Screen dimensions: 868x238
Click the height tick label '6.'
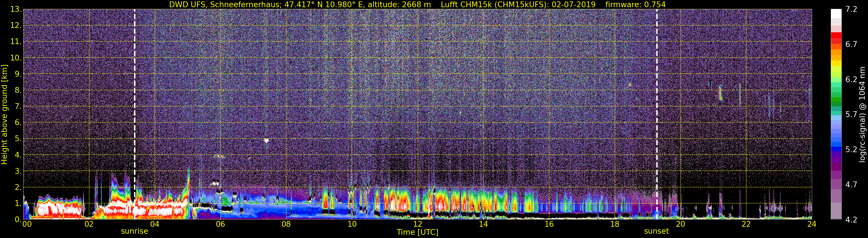(18, 123)
